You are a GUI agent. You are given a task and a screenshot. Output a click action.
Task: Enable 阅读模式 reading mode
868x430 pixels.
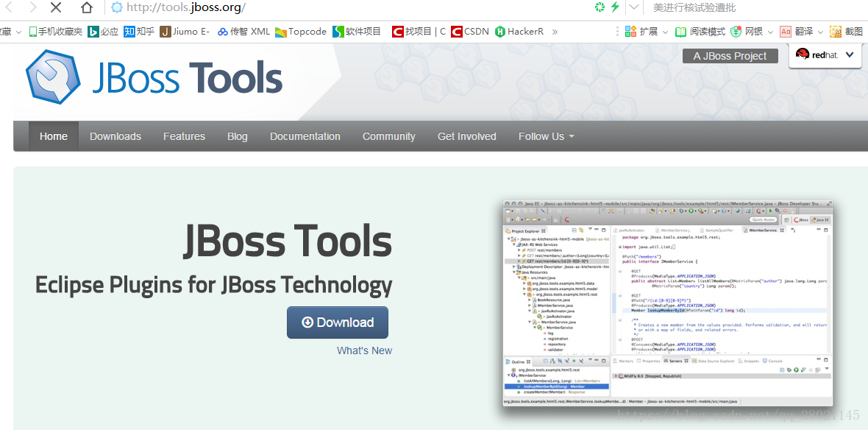pos(700,32)
